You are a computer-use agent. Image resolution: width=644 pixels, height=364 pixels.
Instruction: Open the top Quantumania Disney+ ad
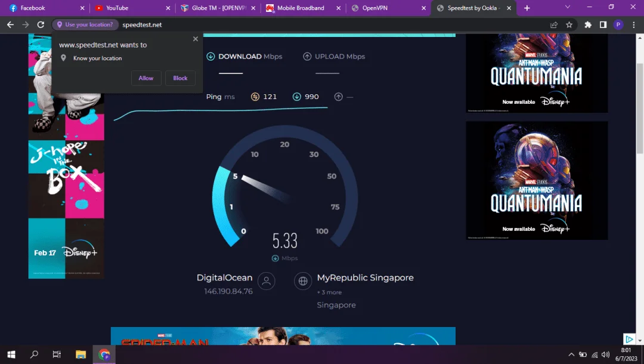point(537,73)
